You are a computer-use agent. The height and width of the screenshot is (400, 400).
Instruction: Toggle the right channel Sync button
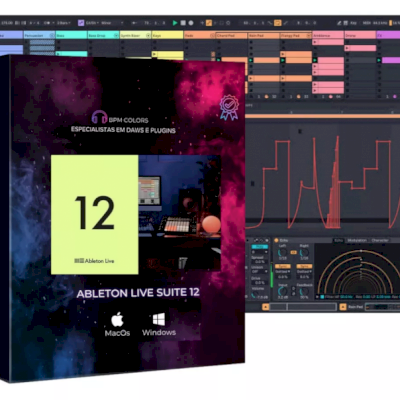point(304,267)
